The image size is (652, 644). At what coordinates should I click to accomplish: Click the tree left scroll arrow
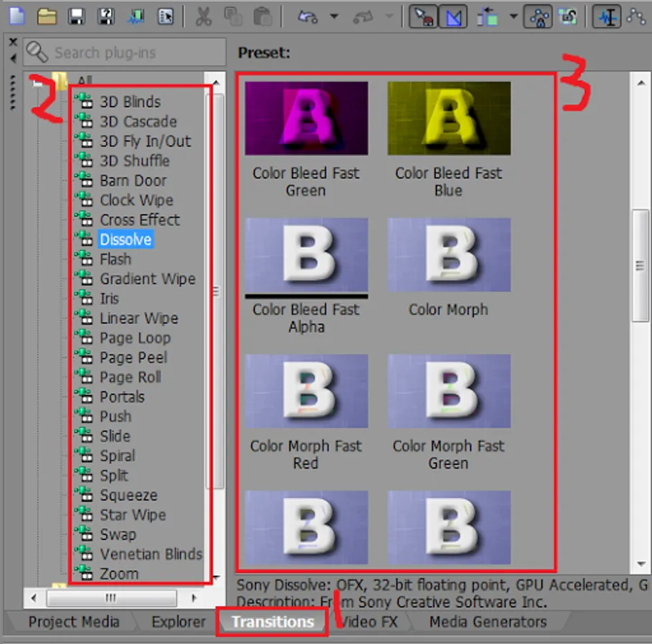34,598
